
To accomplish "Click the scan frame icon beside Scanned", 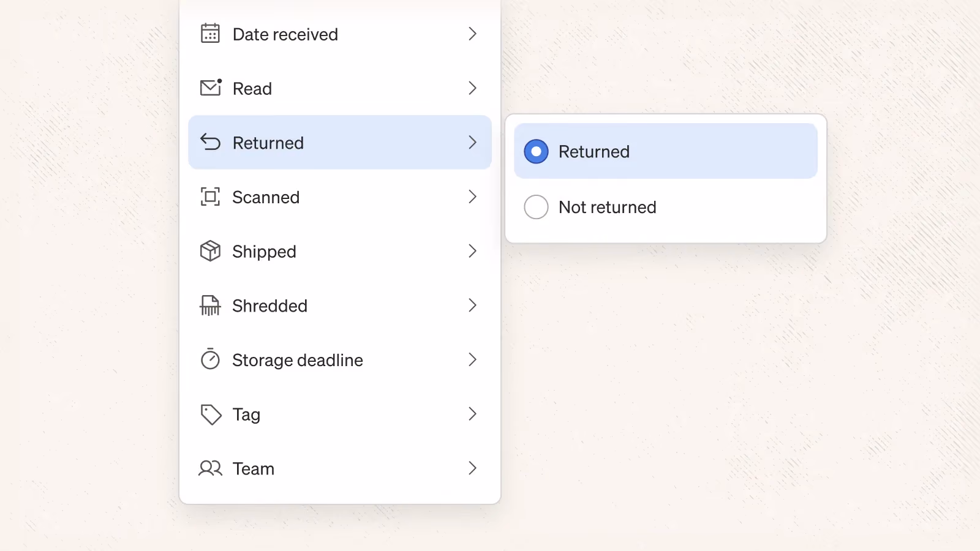I will [210, 197].
